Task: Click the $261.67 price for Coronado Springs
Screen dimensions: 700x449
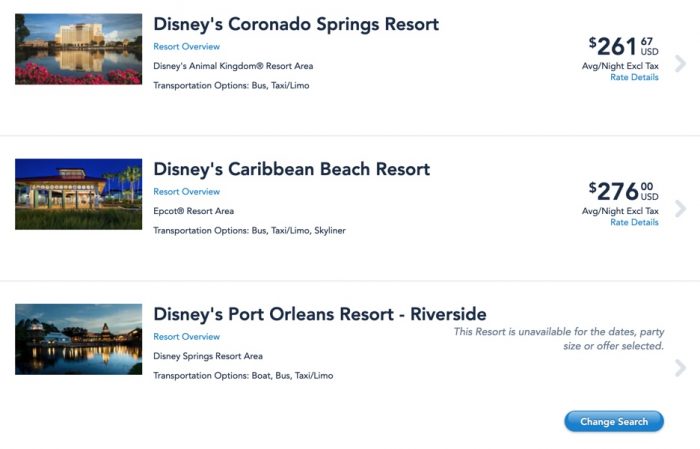Action: click(624, 46)
